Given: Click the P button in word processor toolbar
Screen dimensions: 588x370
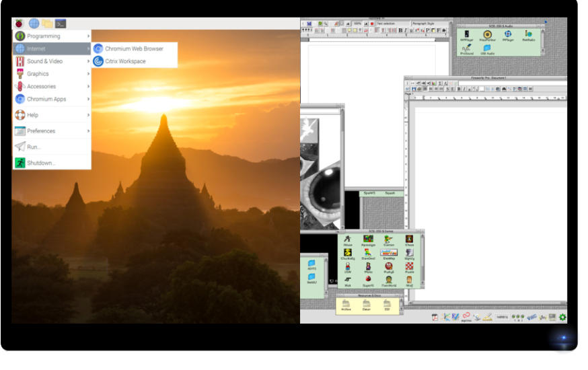Looking at the screenshot, I should point(427,30).
